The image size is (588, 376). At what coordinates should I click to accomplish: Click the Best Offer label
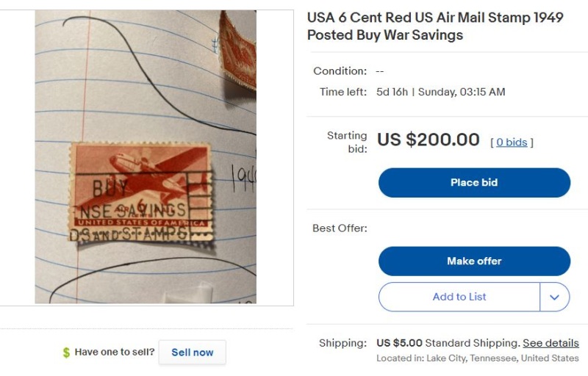pyautogui.click(x=340, y=228)
